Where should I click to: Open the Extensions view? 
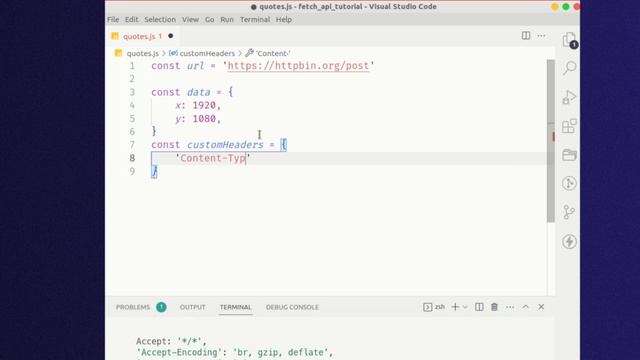pyautogui.click(x=569, y=126)
